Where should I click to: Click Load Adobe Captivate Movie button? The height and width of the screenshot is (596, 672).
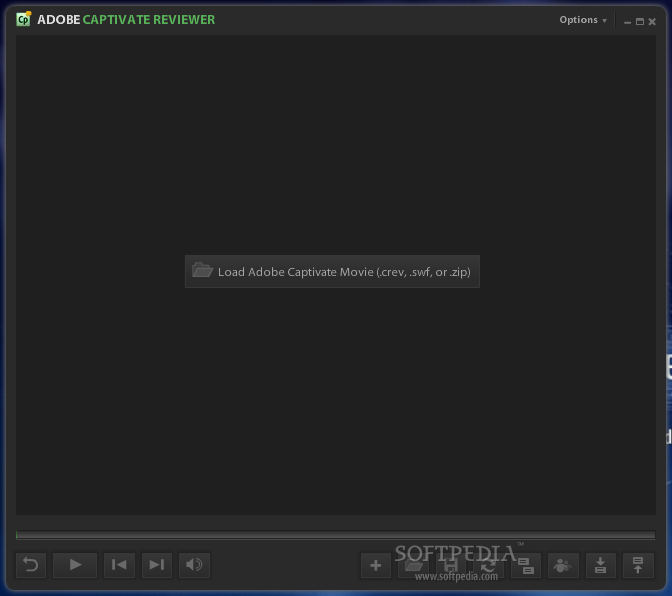click(332, 272)
